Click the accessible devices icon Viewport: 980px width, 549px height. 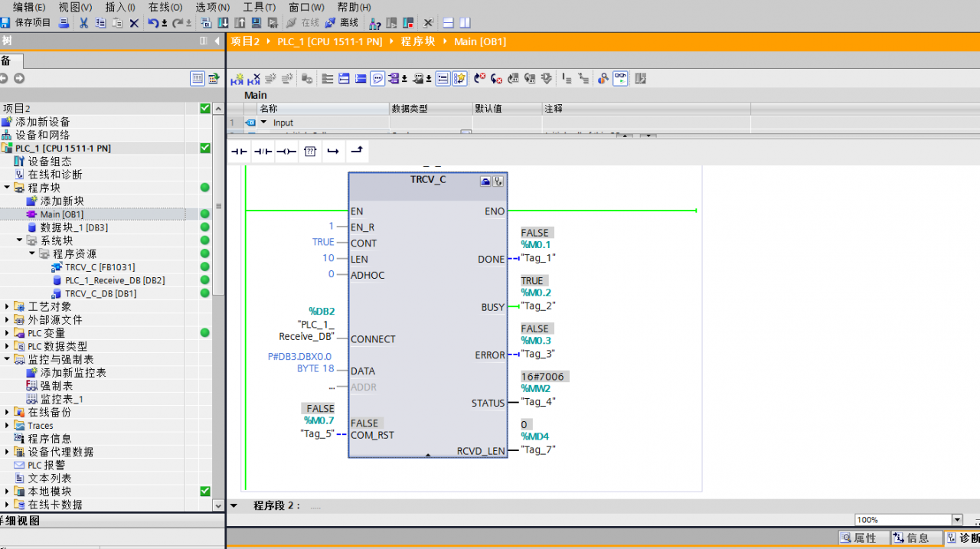[x=375, y=23]
